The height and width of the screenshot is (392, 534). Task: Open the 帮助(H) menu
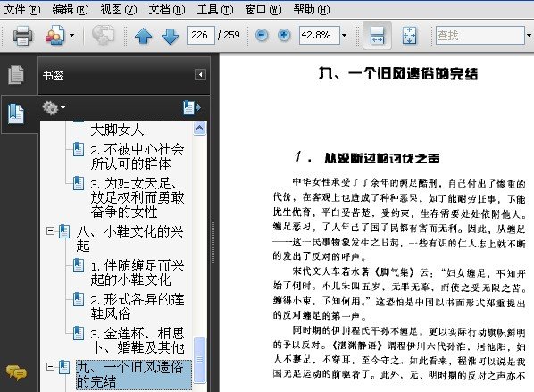point(312,10)
